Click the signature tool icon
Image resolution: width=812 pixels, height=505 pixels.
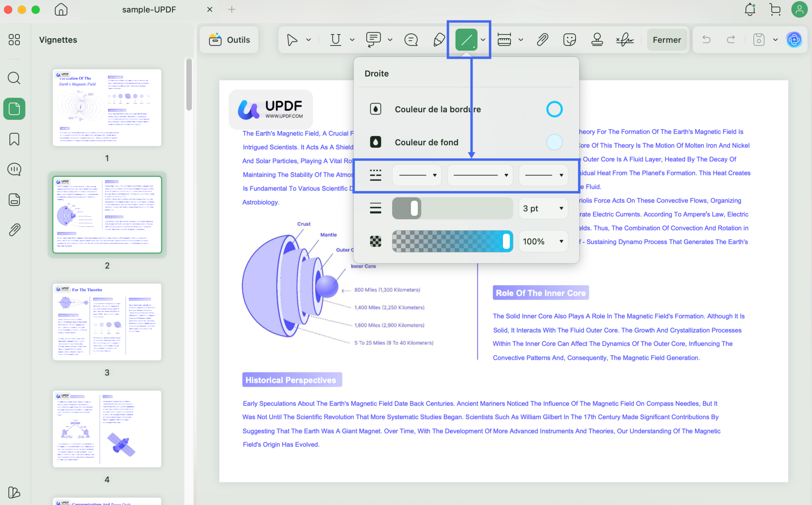(x=624, y=40)
